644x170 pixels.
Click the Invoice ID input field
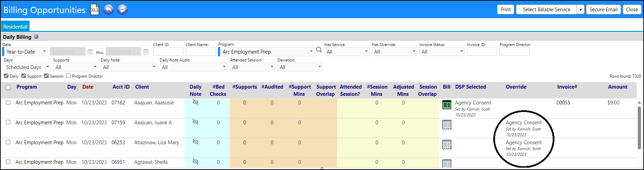(482, 52)
